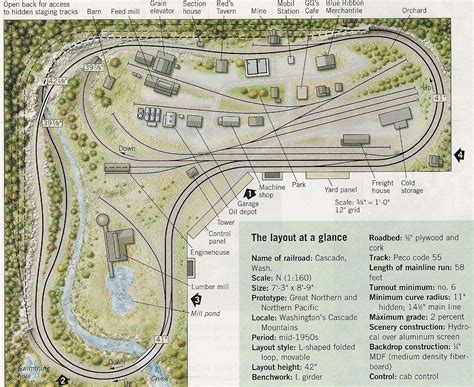Click the 'Roadbed: ½" plywood and' line
474x387 pixels.
[414, 238]
